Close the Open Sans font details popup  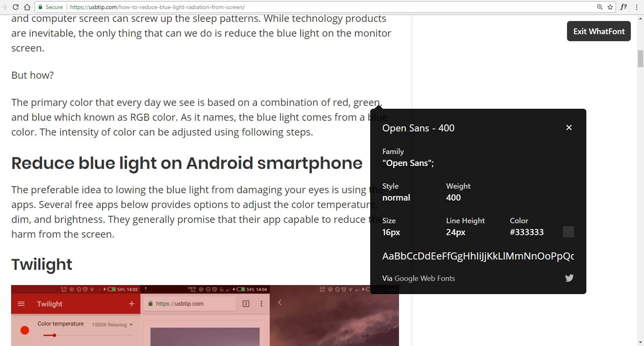coord(569,128)
